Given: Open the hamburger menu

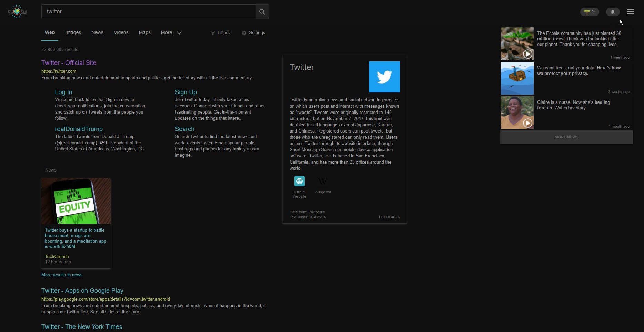Looking at the screenshot, I should [x=630, y=11].
